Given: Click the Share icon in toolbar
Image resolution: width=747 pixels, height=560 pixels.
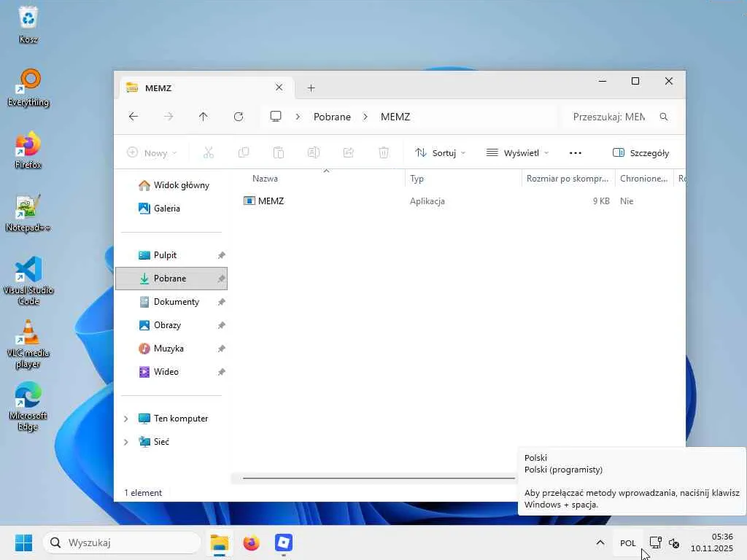Looking at the screenshot, I should 349,153.
